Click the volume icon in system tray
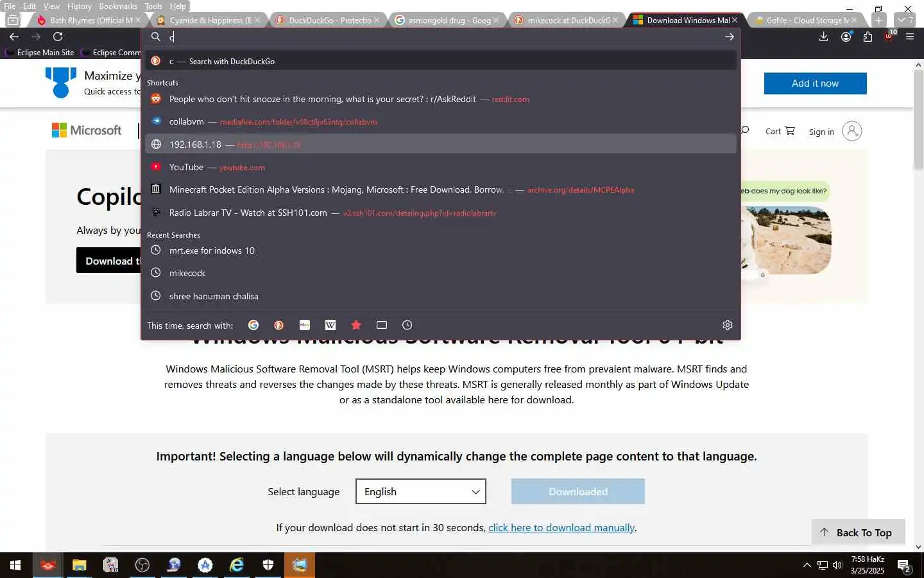 (837, 565)
